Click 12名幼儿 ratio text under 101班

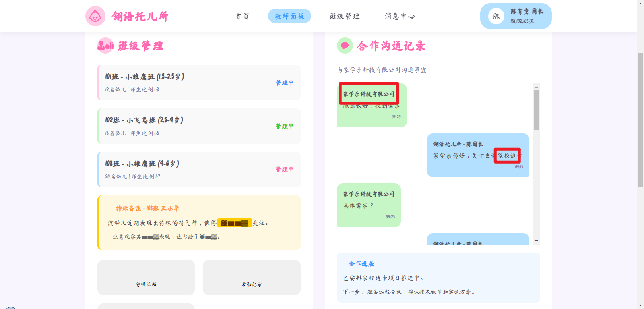pyautogui.click(x=132, y=90)
